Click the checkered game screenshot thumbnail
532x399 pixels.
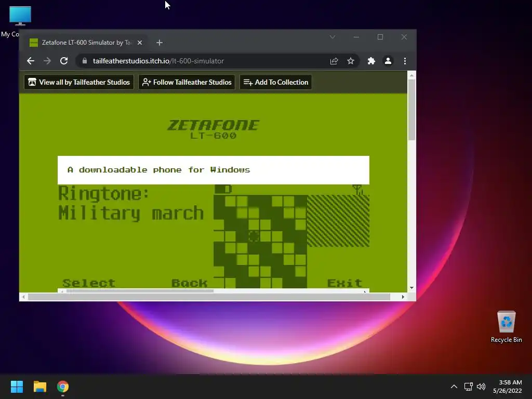(x=260, y=241)
